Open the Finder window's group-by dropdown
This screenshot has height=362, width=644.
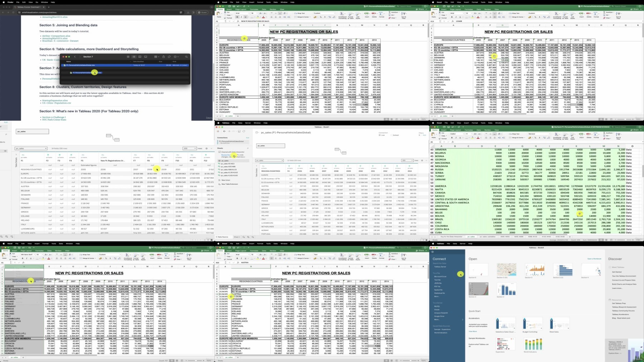pyautogui.click(x=157, y=57)
